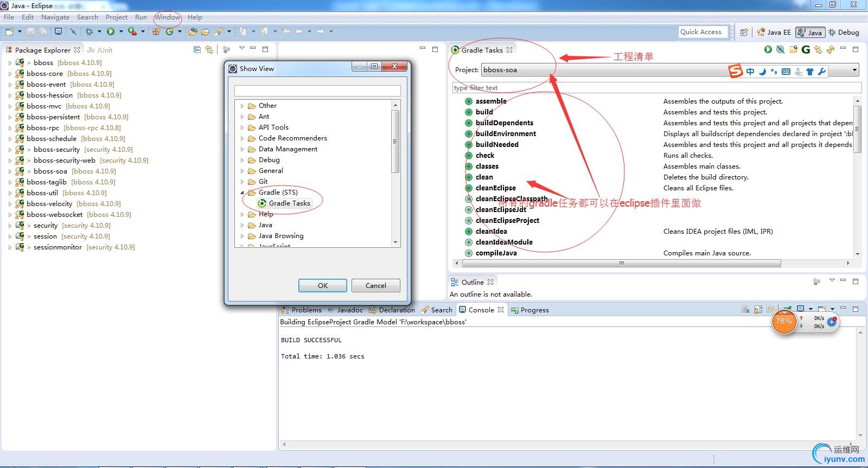868x468 pixels.
Task: Run selected task in Gradle Tasks view
Action: (768, 49)
